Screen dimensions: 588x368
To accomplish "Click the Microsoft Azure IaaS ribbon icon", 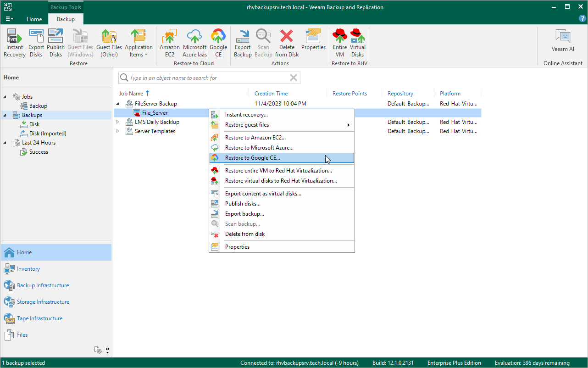I will [x=194, y=43].
